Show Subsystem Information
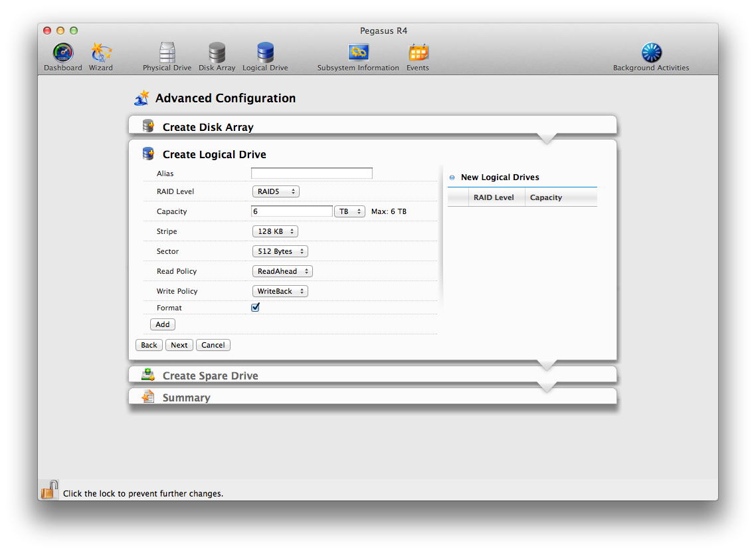Screen dimensions: 756x553 pyautogui.click(x=358, y=53)
